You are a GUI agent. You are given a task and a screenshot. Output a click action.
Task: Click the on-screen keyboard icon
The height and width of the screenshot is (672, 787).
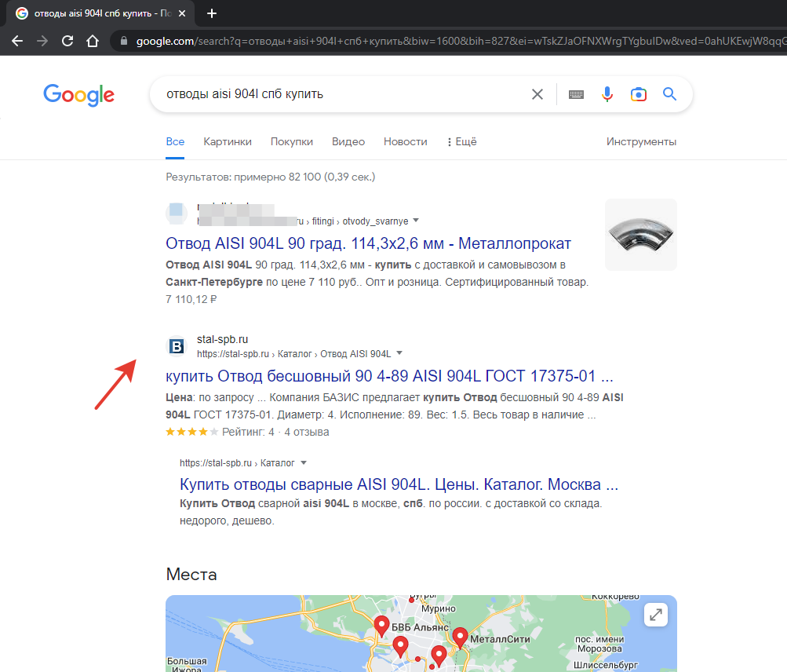pos(576,94)
